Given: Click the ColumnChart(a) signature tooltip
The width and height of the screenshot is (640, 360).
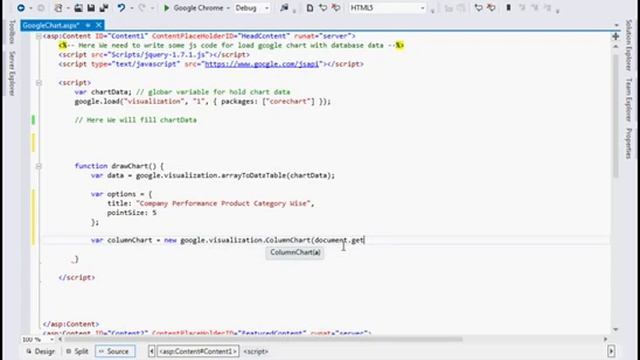Looking at the screenshot, I should [295, 253].
